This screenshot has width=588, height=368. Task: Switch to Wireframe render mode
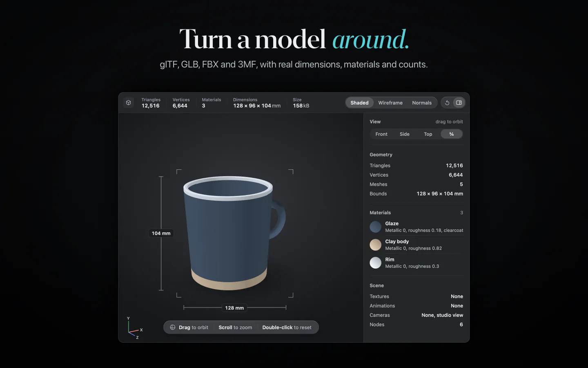(x=390, y=103)
